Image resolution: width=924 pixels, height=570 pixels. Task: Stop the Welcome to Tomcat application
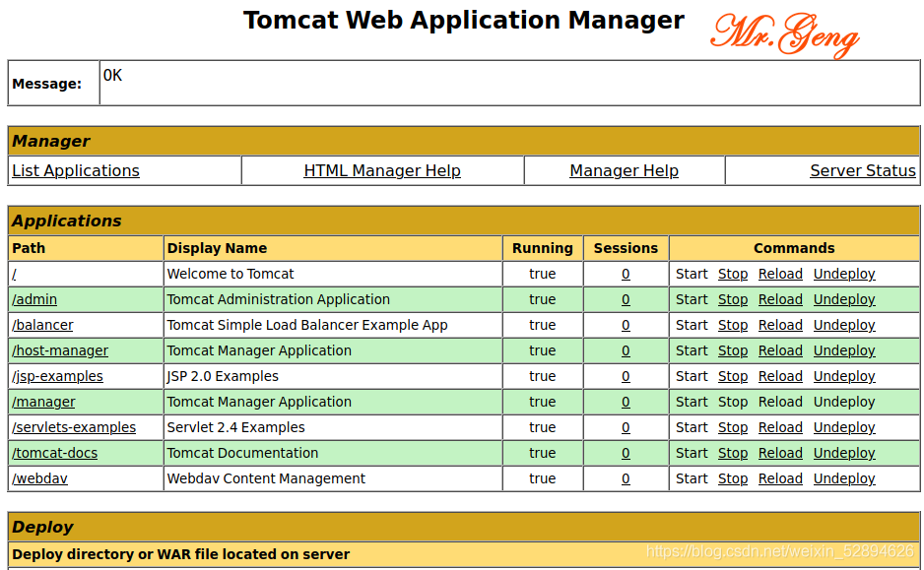tap(733, 274)
